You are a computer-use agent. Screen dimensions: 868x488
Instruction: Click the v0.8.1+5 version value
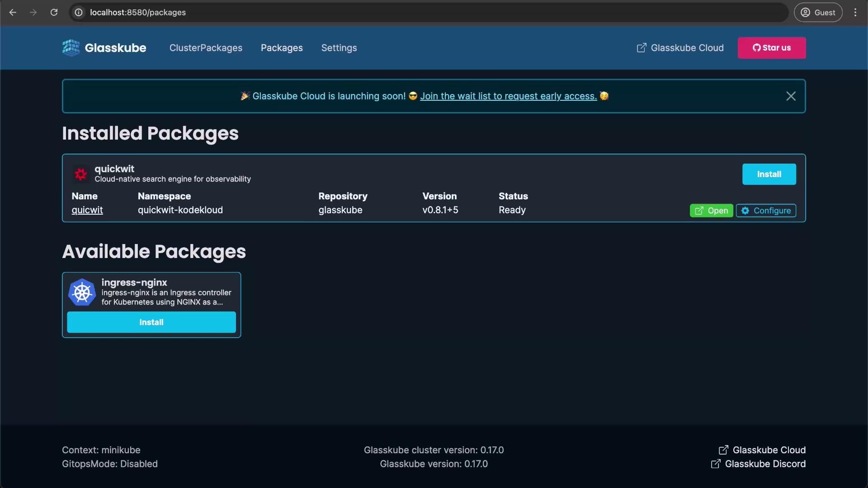point(440,210)
